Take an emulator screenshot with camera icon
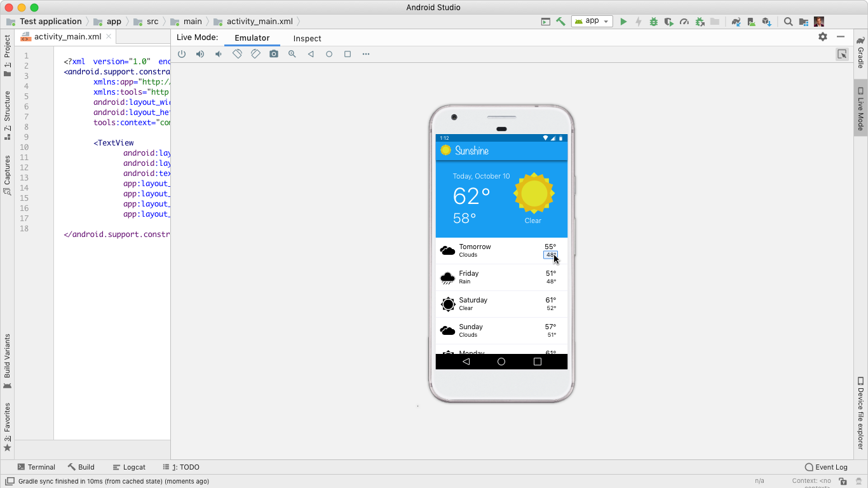This screenshot has width=868, height=488. (x=274, y=54)
